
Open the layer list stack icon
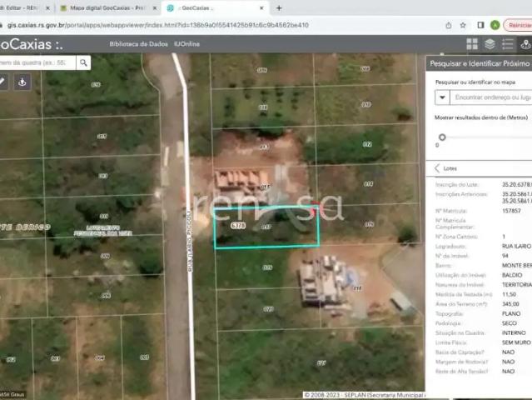pos(490,44)
